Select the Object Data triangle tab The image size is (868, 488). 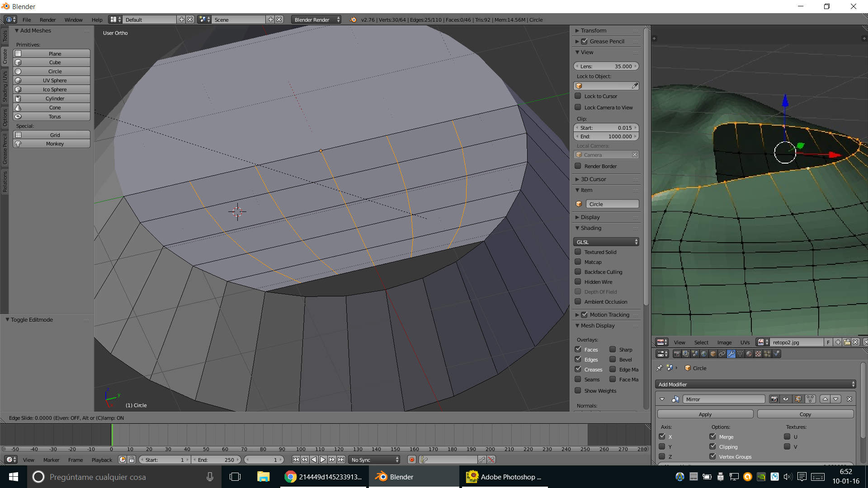click(740, 354)
